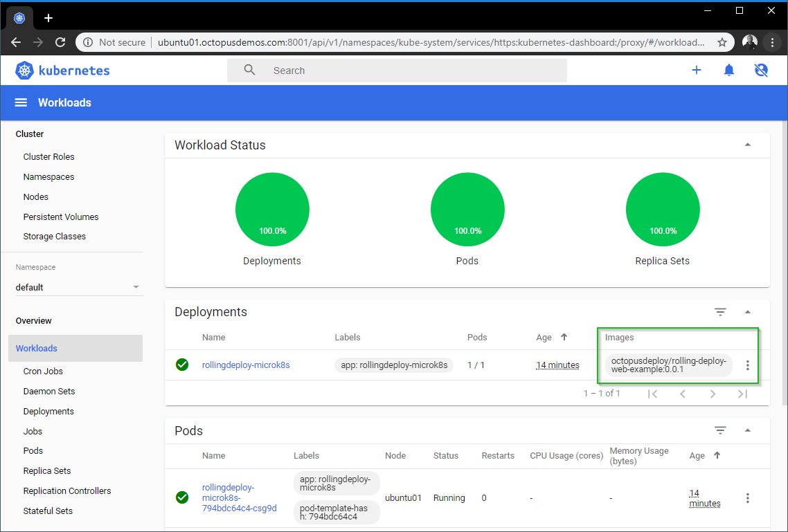The height and width of the screenshot is (532, 788).
Task: Click the filter icon in Pods card
Action: coord(720,431)
